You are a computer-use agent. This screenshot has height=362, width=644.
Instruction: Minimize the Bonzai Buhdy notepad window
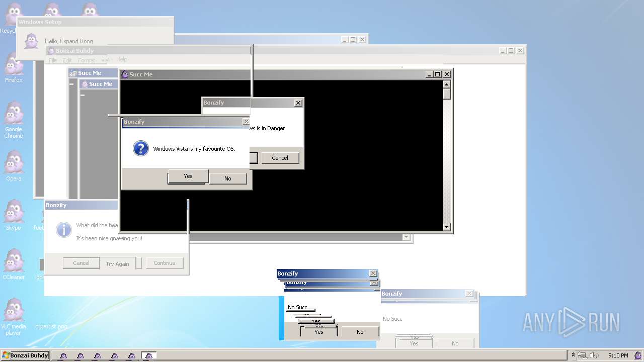point(503,51)
